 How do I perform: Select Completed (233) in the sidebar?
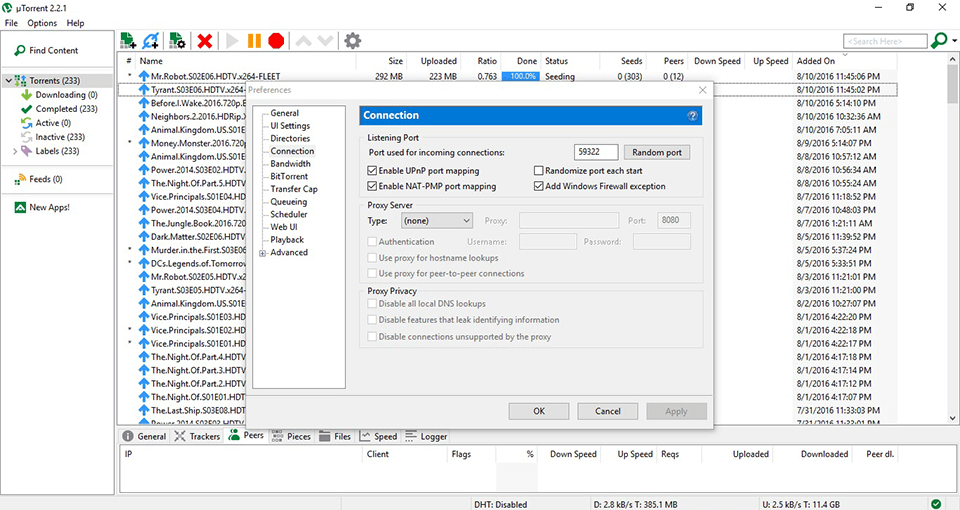click(x=59, y=109)
